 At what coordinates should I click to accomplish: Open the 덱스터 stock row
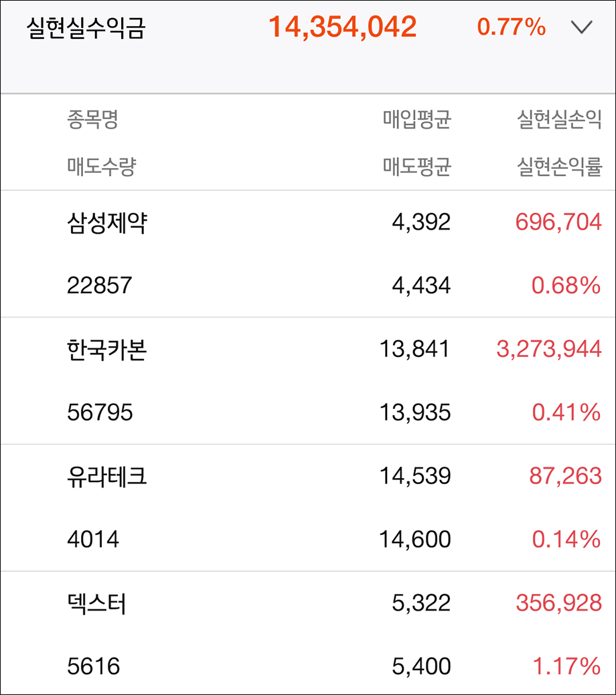click(x=308, y=633)
